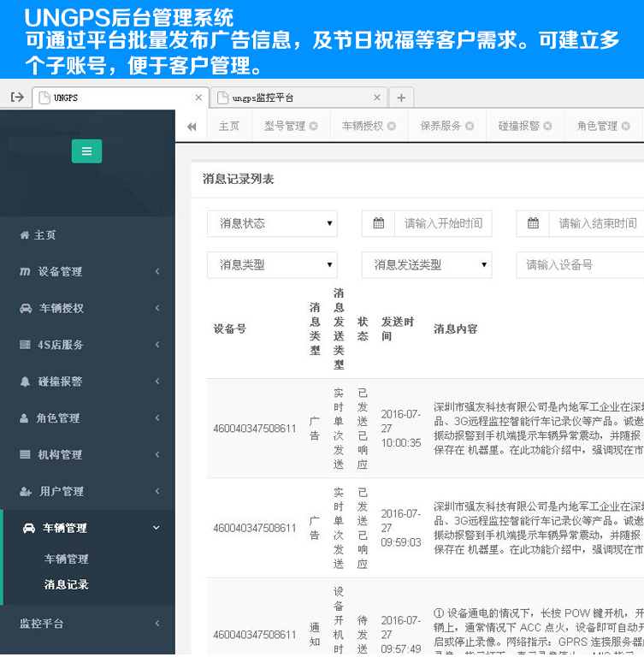Image resolution: width=644 pixels, height=663 pixels.
Task: Click the 请输入结束时间 input field
Action: coord(597,223)
